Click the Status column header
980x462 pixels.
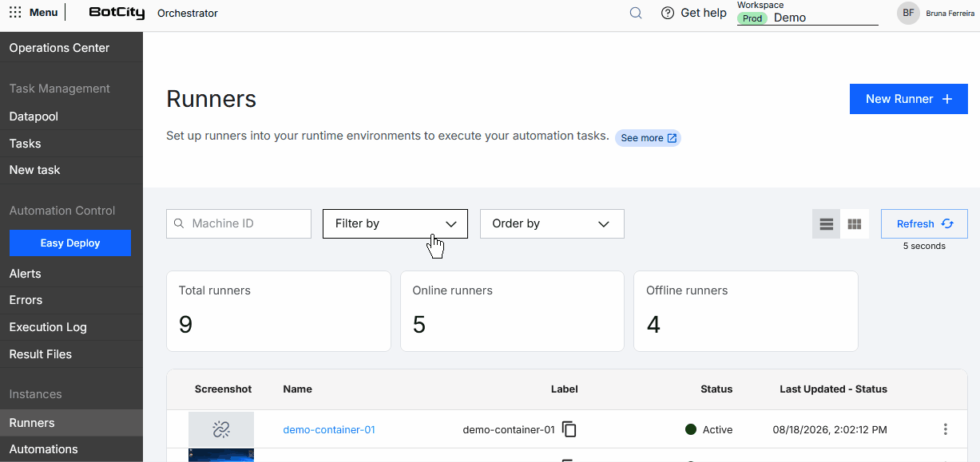point(716,389)
